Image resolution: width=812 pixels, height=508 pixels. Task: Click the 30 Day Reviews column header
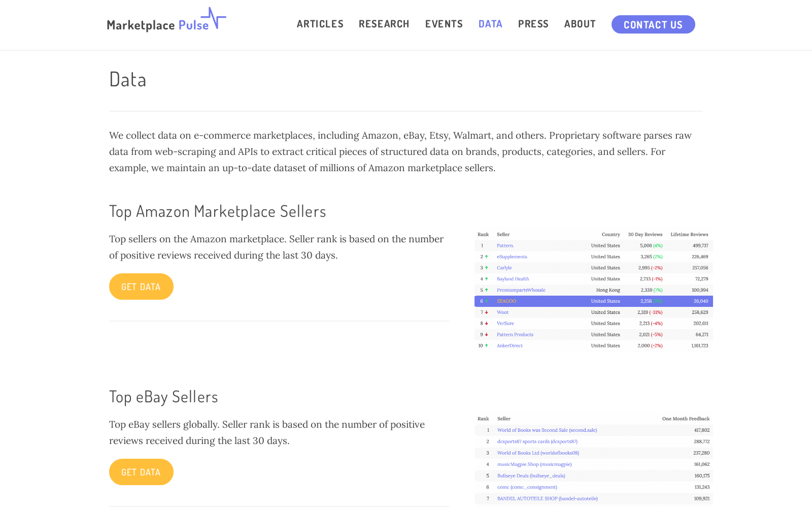coord(645,235)
